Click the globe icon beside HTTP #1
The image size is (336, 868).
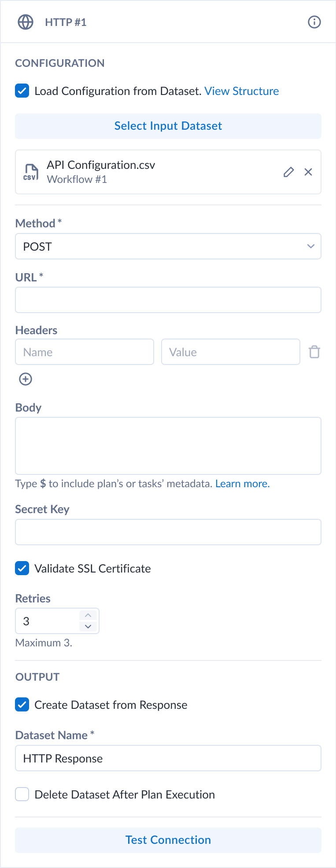pos(26,22)
